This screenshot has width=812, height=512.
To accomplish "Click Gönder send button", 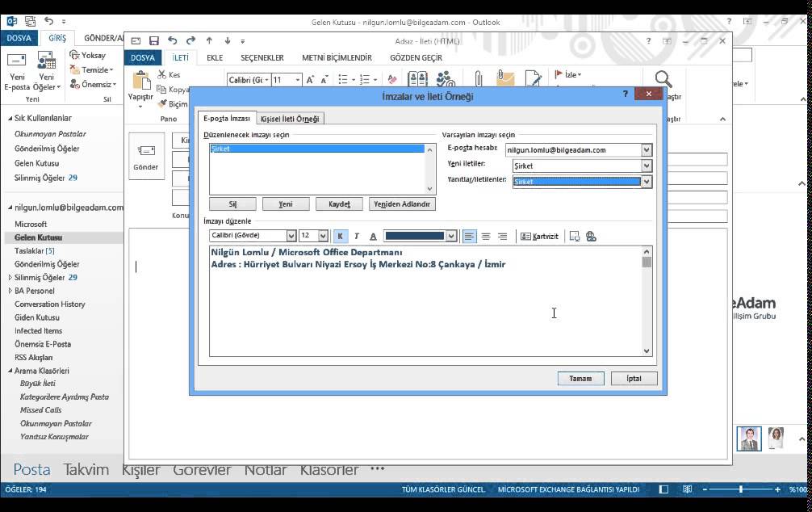I will pos(146,157).
